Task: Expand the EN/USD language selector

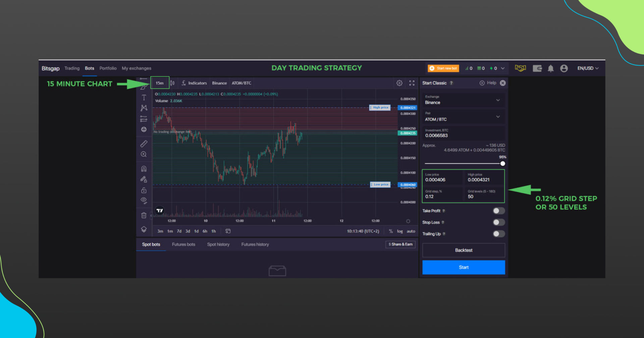Action: 588,68
